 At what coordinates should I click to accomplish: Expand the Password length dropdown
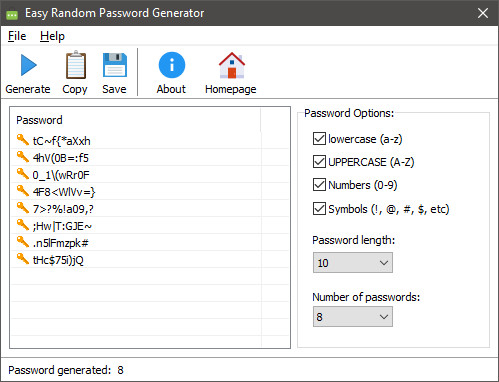tap(353, 263)
